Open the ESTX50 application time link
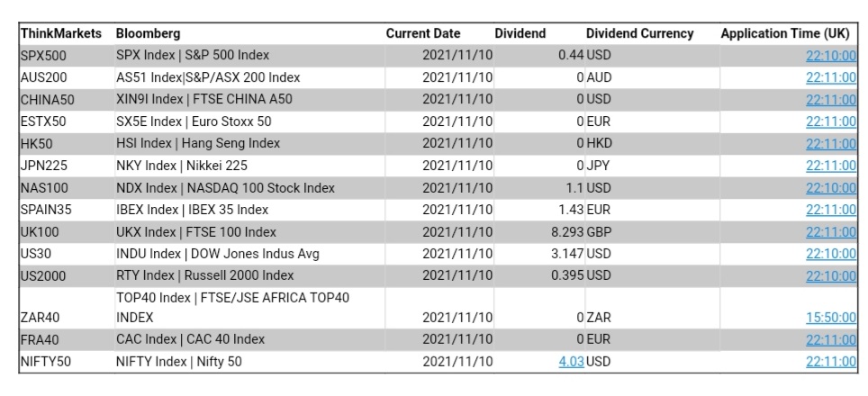868x396 pixels. click(830, 121)
